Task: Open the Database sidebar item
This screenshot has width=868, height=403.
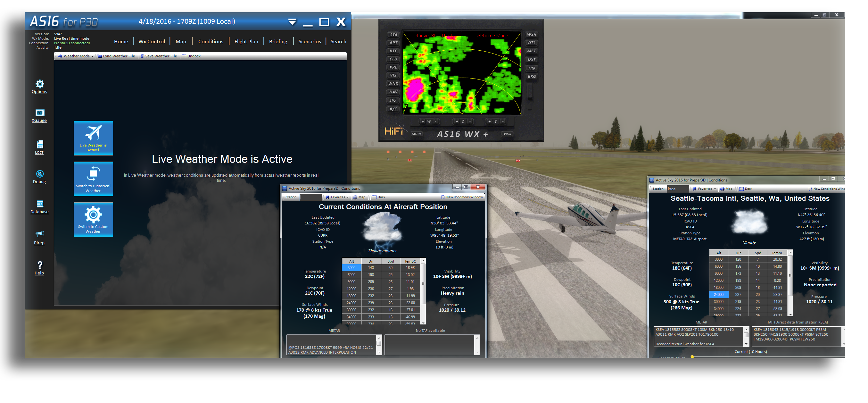Action: click(x=39, y=207)
